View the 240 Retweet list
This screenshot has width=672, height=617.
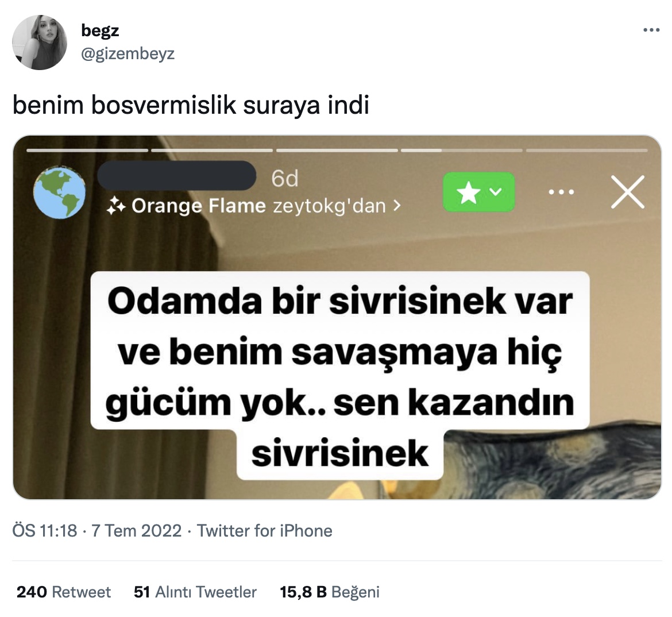point(63,592)
